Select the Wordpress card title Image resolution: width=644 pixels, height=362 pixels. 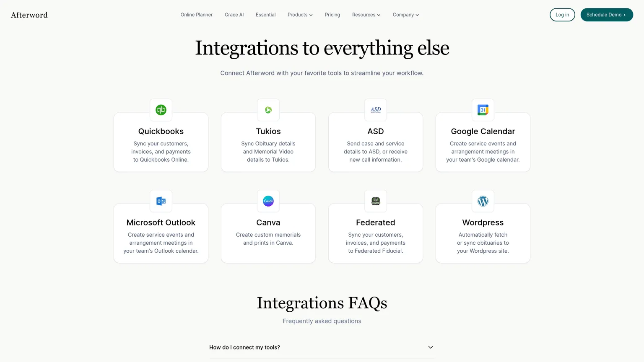(x=483, y=222)
